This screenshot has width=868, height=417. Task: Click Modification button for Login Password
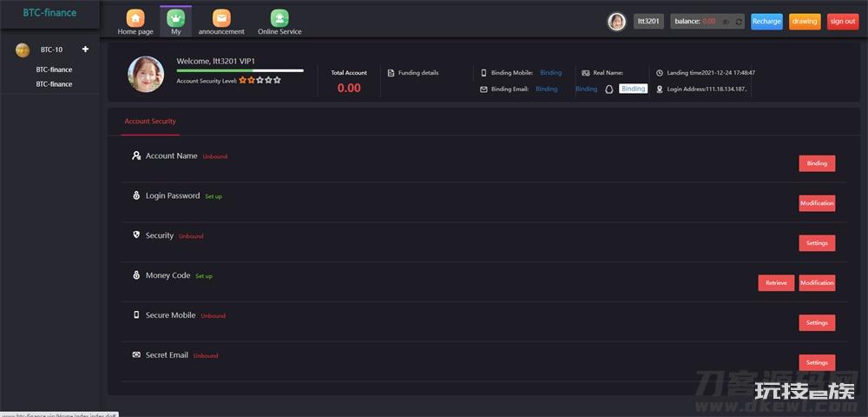(x=817, y=203)
